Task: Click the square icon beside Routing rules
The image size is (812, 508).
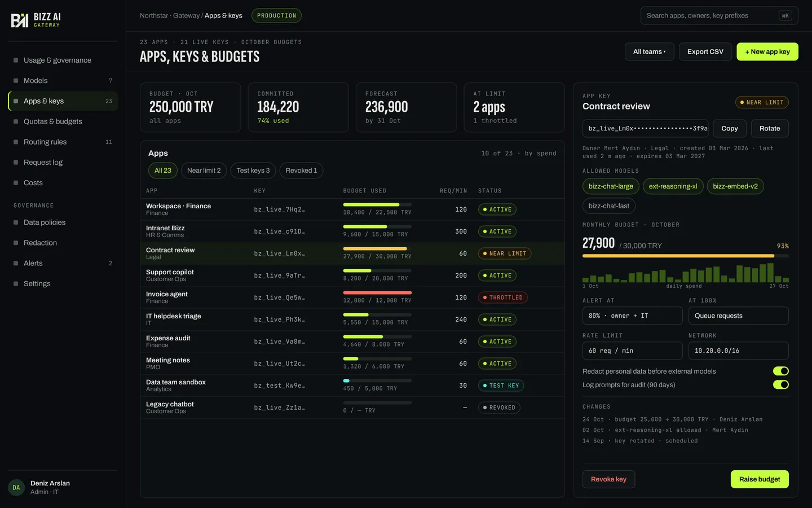Action: point(16,142)
